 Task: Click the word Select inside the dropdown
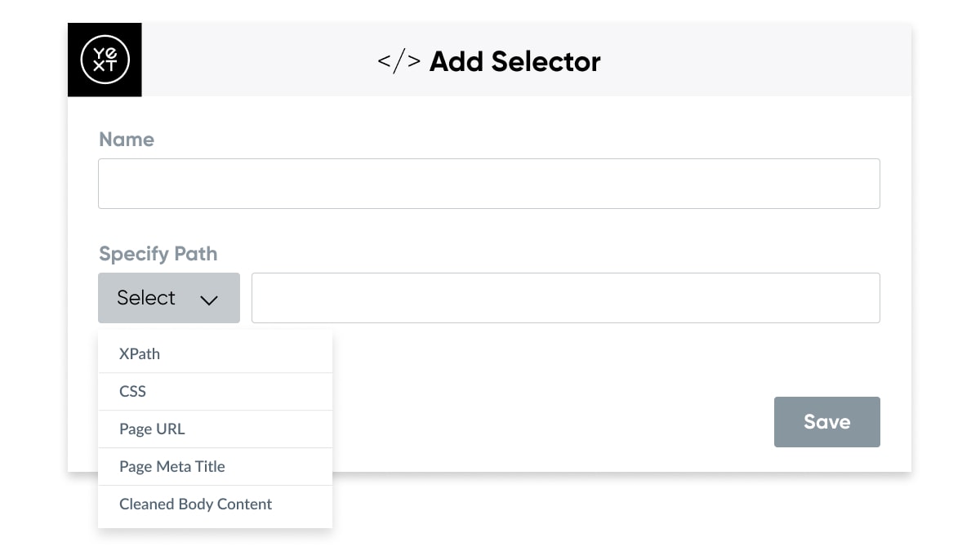146,298
